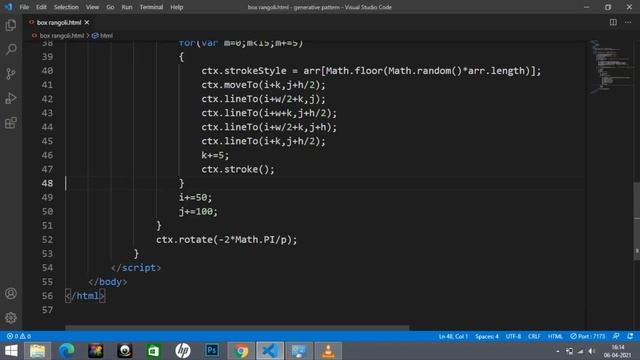Screen dimensions: 640x360
Task: Click the closing </html> tag
Action: point(85,296)
